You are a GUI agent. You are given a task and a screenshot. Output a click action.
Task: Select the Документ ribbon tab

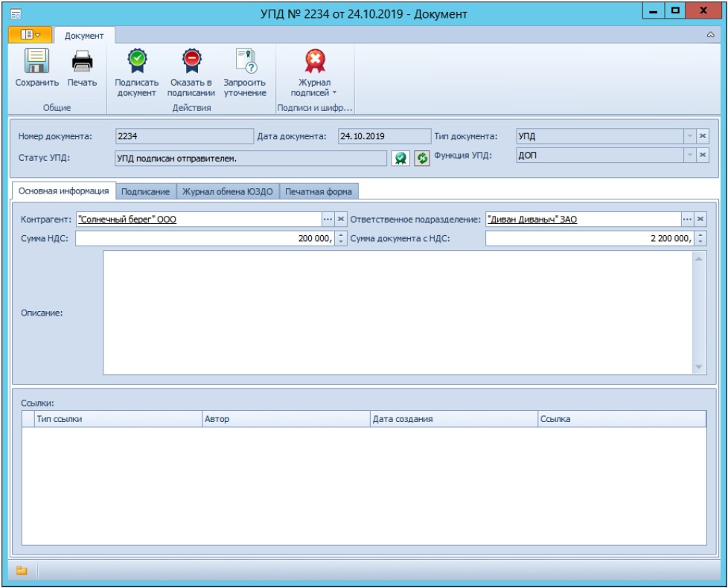pos(84,36)
